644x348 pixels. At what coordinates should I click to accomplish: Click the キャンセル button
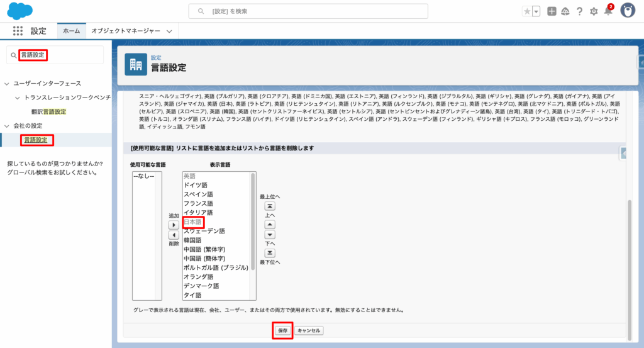[309, 330]
